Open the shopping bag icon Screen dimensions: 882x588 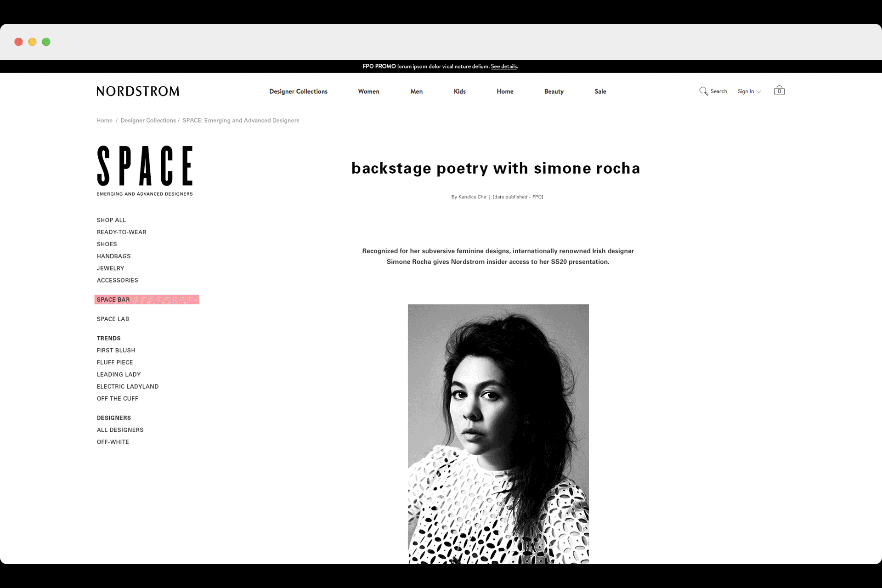coord(779,90)
